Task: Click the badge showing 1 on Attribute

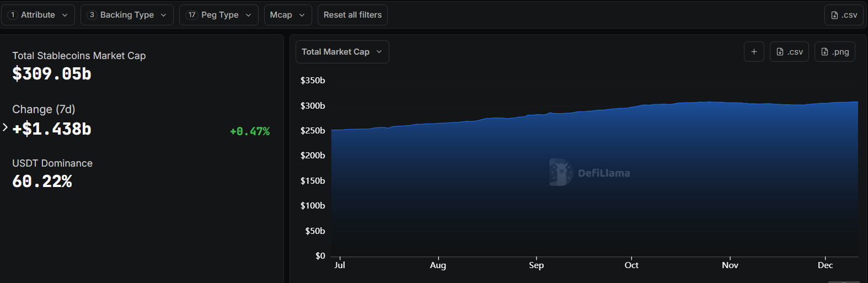Action: click(13, 15)
